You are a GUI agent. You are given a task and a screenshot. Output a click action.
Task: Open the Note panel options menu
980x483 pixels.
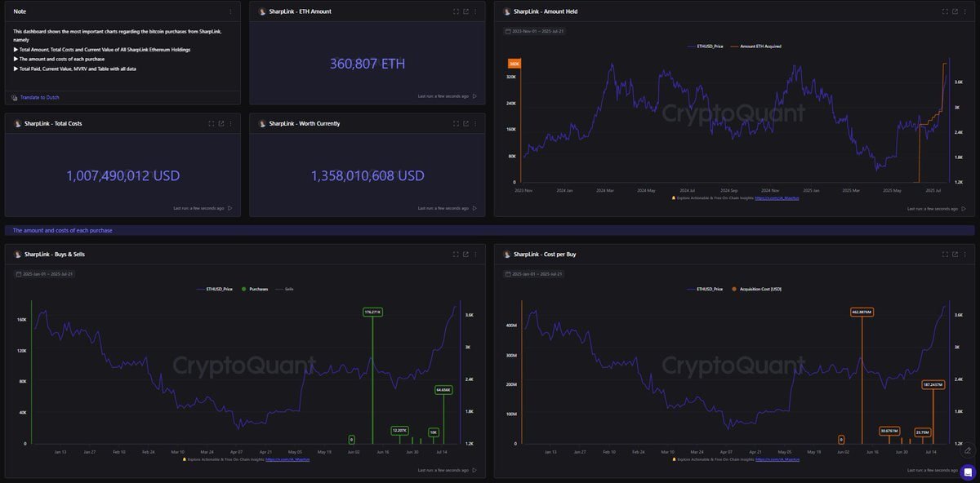pyautogui.click(x=230, y=11)
